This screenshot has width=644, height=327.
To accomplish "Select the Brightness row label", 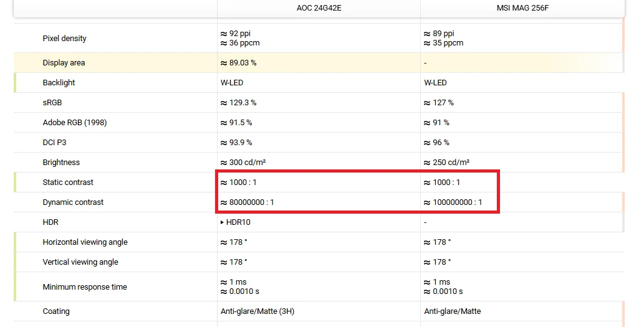I will [x=61, y=163].
